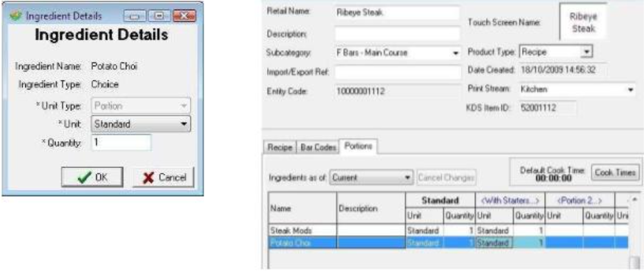The height and width of the screenshot is (272, 644).
Task: Select the Portions tab
Action: coord(358,147)
